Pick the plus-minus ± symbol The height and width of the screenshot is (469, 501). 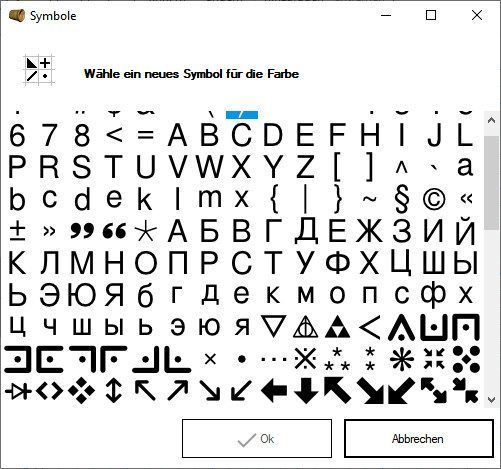pos(17,231)
